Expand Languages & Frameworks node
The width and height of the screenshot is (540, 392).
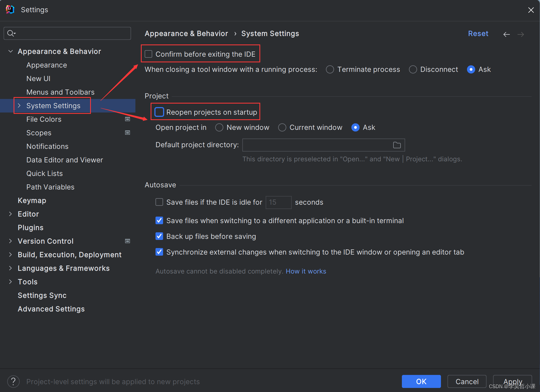click(11, 268)
